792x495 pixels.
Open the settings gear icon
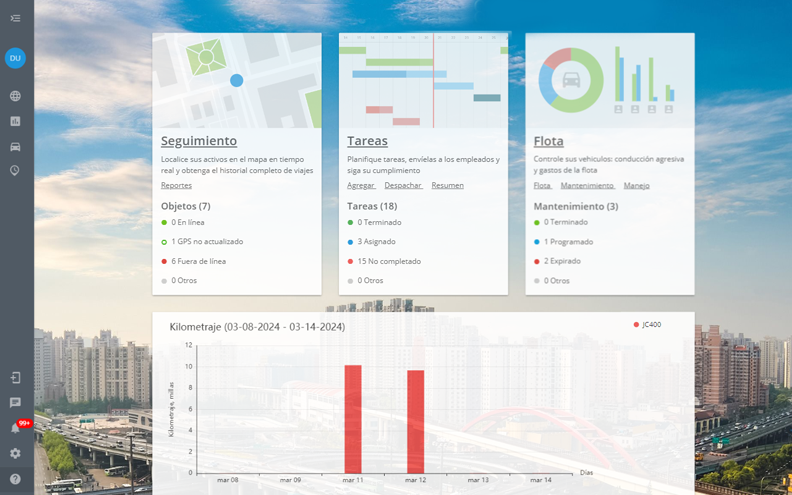15,453
